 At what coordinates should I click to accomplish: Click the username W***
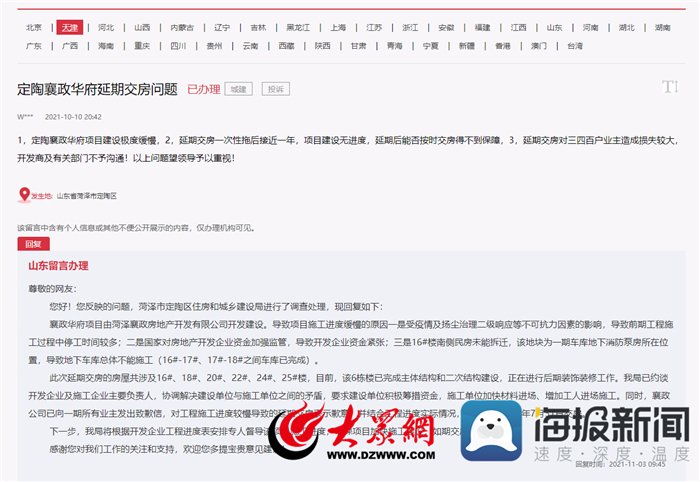[x=25, y=117]
